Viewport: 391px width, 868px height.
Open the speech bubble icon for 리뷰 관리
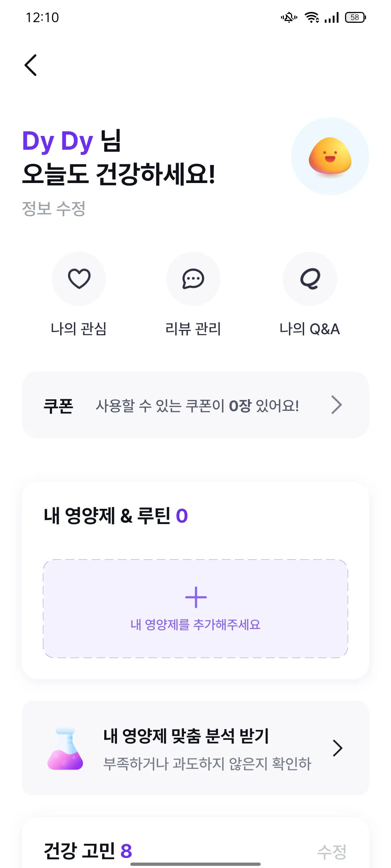pos(193,278)
